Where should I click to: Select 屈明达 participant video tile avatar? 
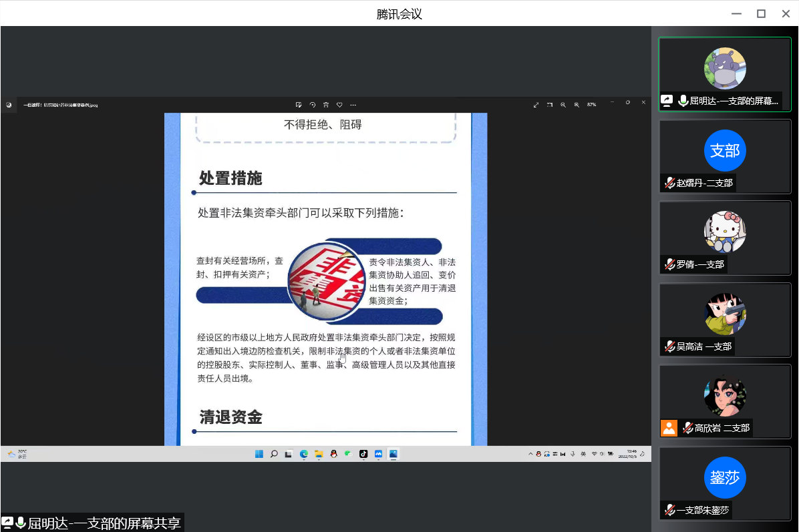coord(725,68)
